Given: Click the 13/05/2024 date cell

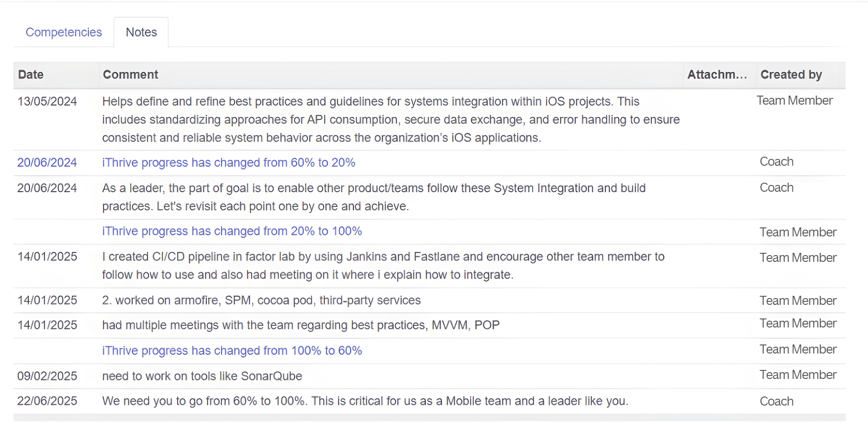Looking at the screenshot, I should point(47,102).
